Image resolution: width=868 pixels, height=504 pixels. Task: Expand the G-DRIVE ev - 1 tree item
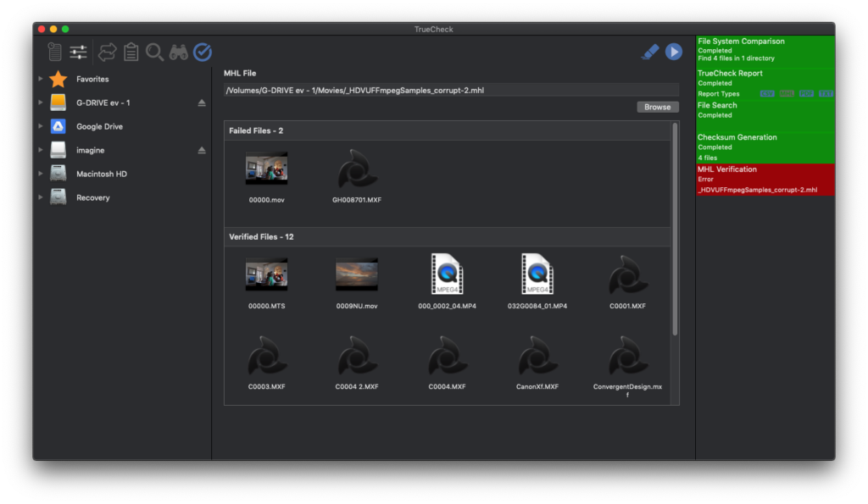click(41, 102)
